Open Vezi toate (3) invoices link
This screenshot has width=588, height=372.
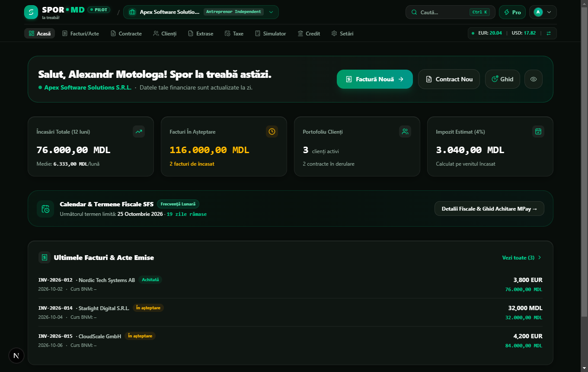point(522,258)
